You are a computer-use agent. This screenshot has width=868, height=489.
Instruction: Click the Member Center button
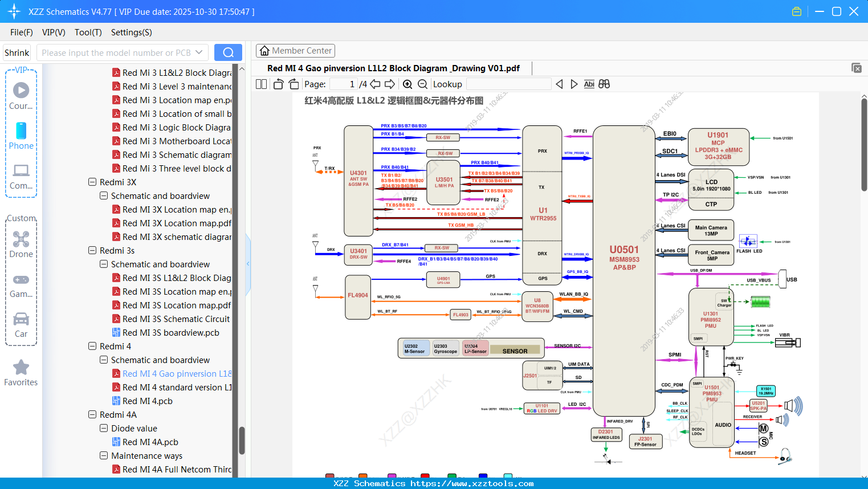(295, 50)
